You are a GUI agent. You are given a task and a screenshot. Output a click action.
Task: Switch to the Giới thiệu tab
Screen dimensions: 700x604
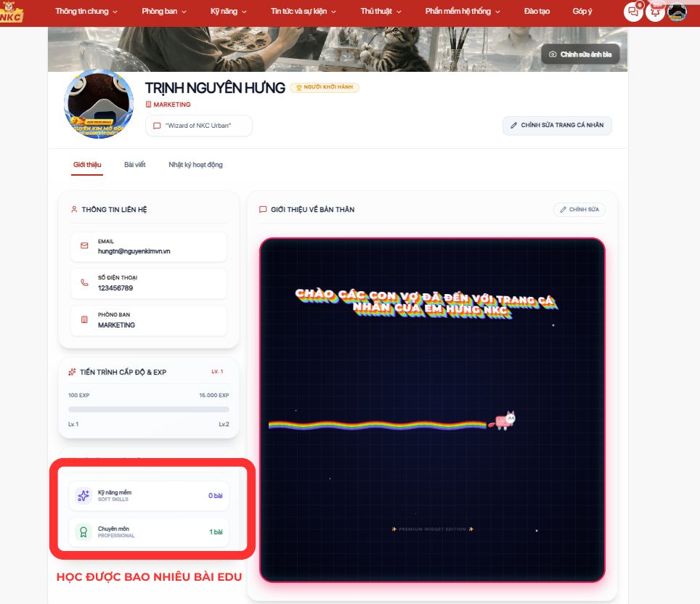pyautogui.click(x=87, y=165)
